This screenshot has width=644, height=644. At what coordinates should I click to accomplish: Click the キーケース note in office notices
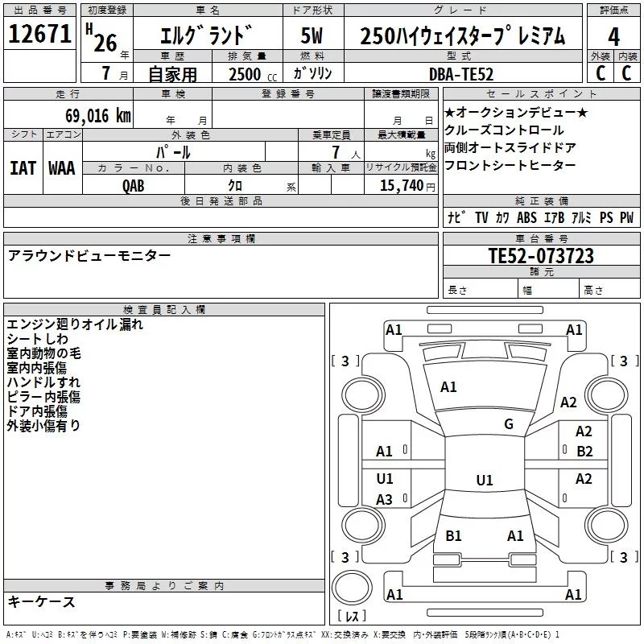pyautogui.click(x=42, y=601)
